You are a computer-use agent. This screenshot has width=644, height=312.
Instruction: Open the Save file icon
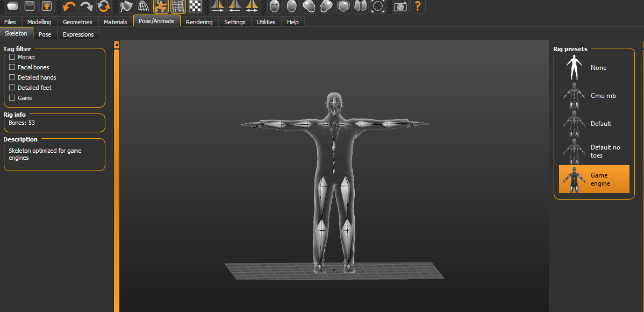click(x=28, y=6)
